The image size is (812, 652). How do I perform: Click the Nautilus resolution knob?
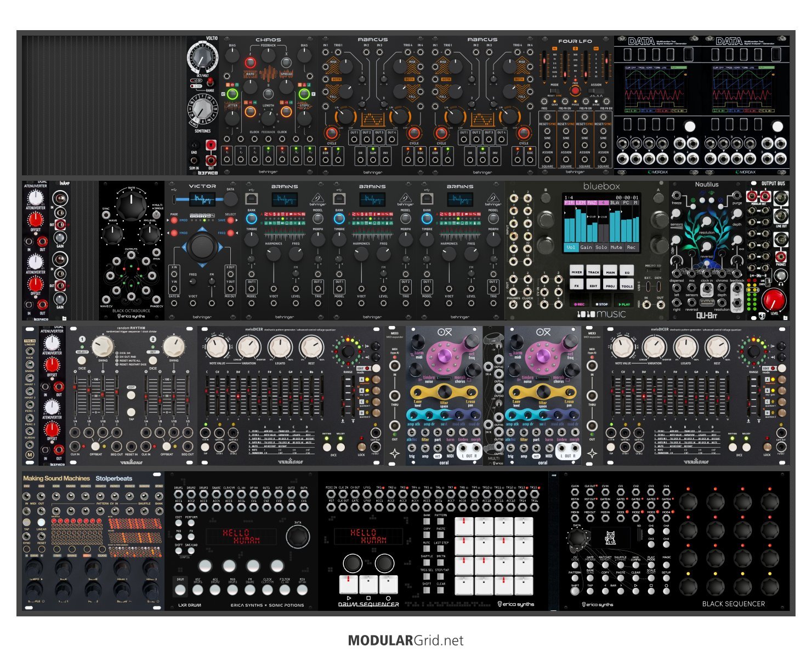point(706,221)
